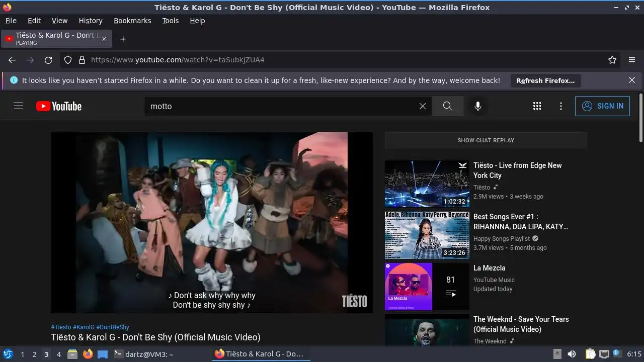Open the desktop start menu icon
The height and width of the screenshot is (362, 644).
click(x=8, y=354)
